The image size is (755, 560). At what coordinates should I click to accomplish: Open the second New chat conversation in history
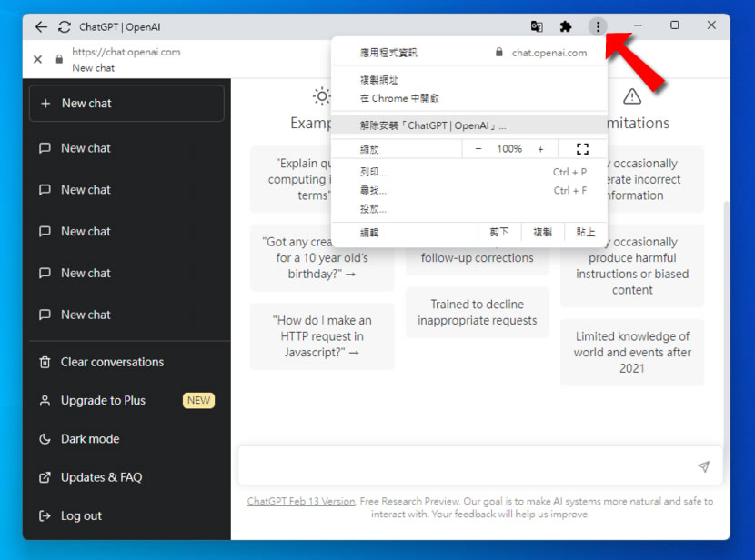click(126, 190)
